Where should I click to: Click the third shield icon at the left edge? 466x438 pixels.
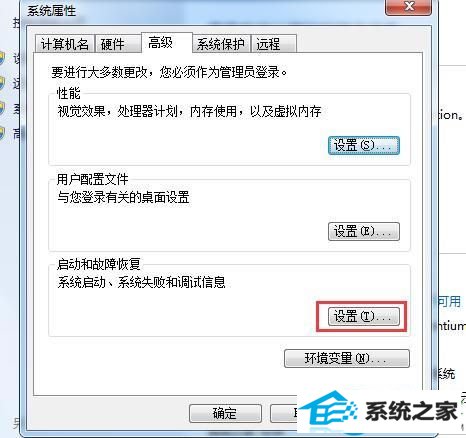[x=1, y=108]
